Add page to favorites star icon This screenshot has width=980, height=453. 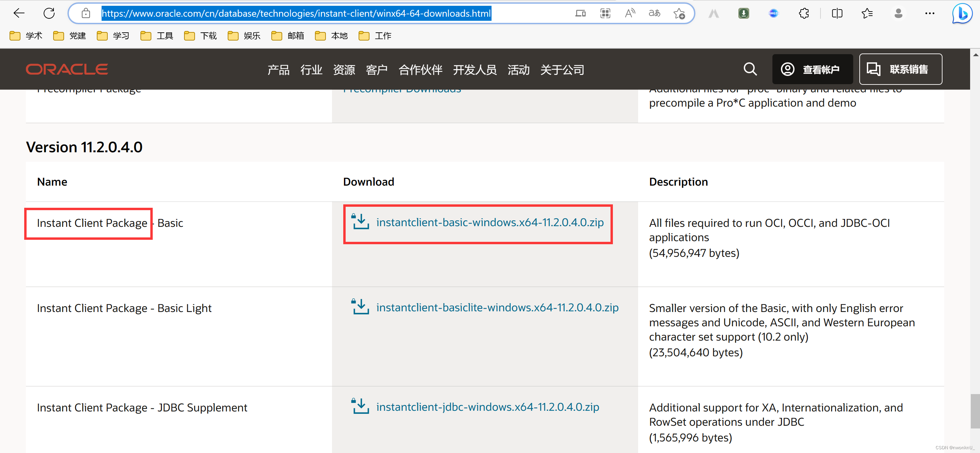679,14
